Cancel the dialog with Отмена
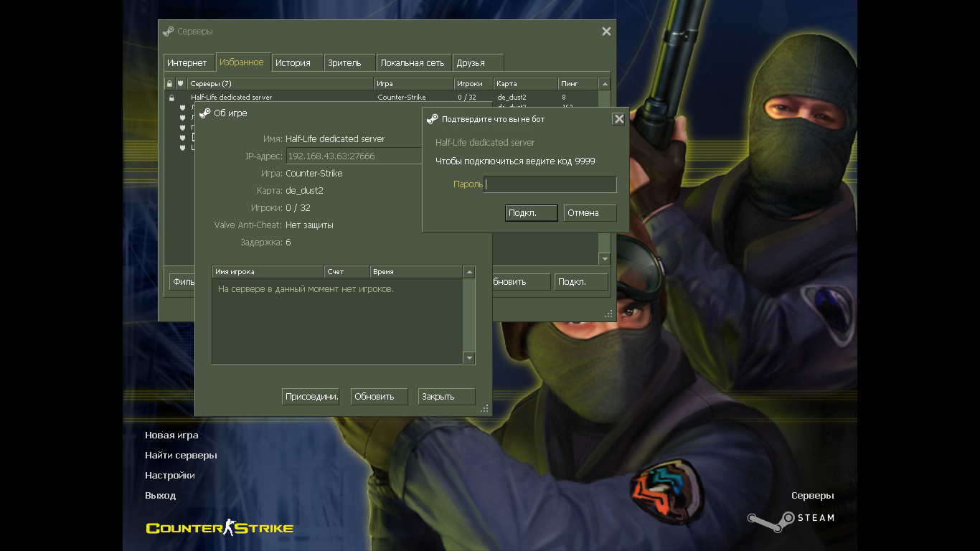The height and width of the screenshot is (551, 980). [x=590, y=213]
